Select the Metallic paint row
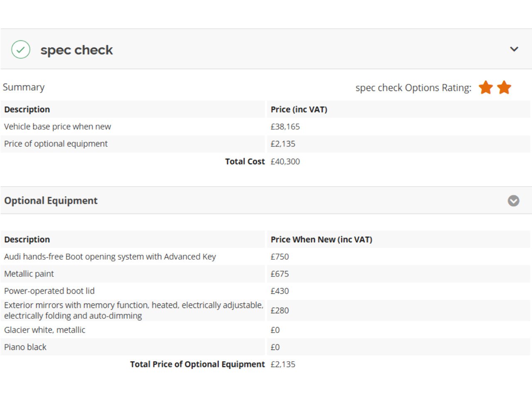Viewport: 532px width, 399px height. point(265,274)
